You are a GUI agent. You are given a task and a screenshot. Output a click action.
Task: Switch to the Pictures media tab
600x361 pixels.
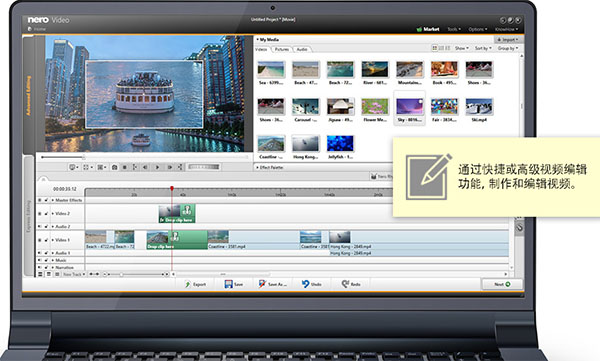click(x=282, y=49)
